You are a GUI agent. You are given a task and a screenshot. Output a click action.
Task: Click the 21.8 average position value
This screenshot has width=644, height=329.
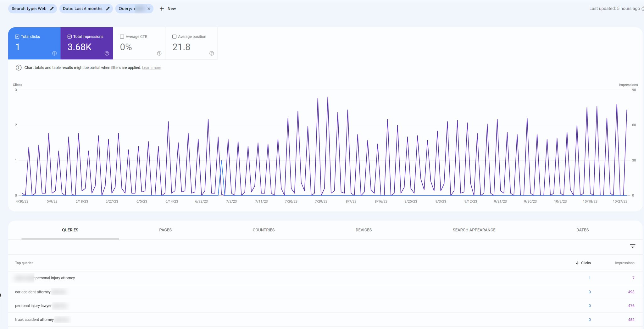pos(181,47)
